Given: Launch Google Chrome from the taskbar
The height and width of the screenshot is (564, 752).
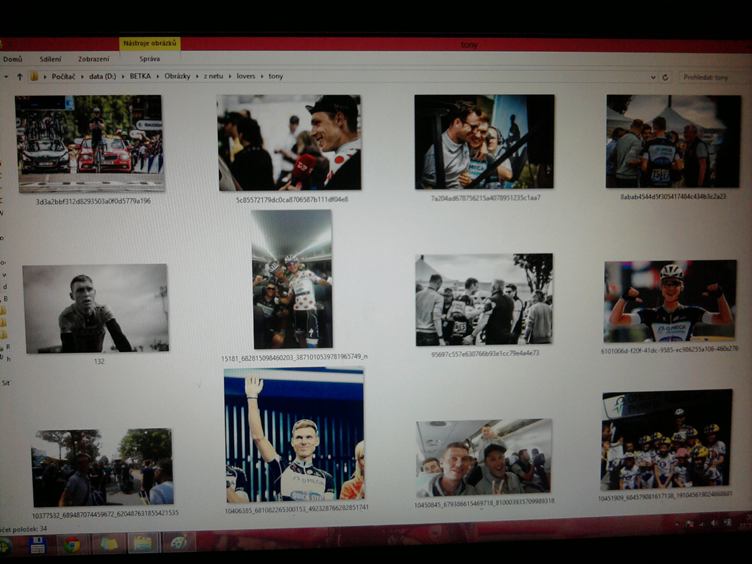Looking at the screenshot, I should [x=72, y=544].
